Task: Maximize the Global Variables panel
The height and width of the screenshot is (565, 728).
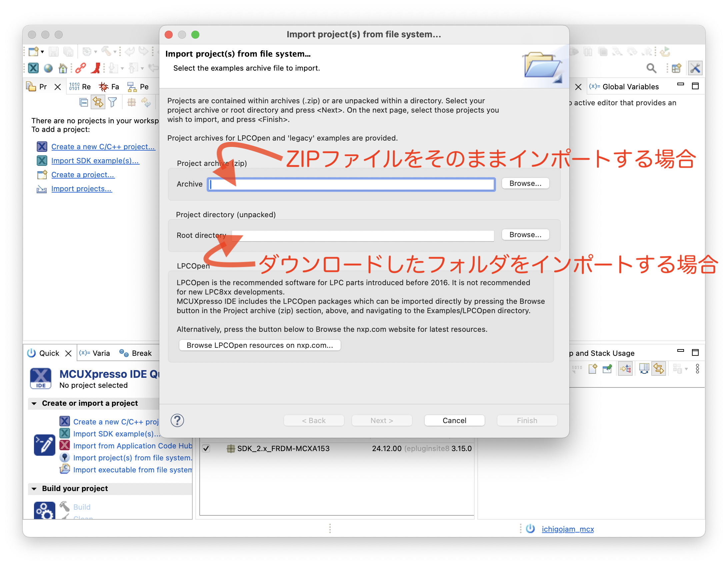Action: [x=695, y=86]
